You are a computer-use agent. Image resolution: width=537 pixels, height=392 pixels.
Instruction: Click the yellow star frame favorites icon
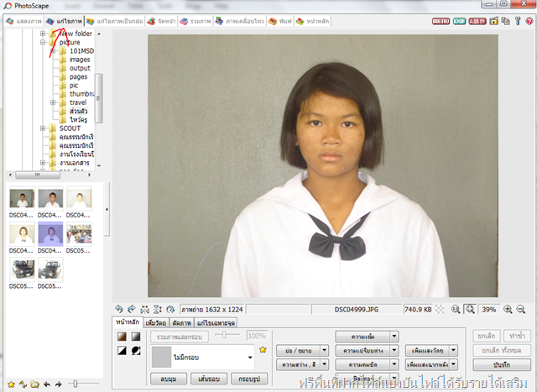[x=263, y=350]
